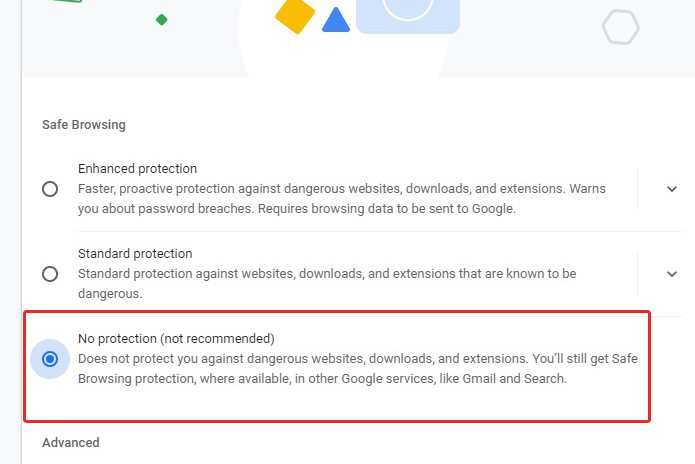Click the yellow diamond shape in banner
The width and height of the screenshot is (695, 464).
pos(295,16)
